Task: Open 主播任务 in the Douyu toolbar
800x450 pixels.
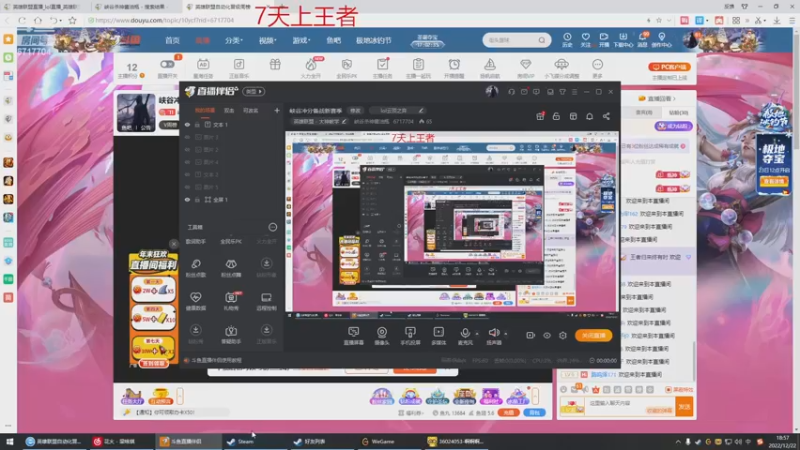Action: coord(382,65)
